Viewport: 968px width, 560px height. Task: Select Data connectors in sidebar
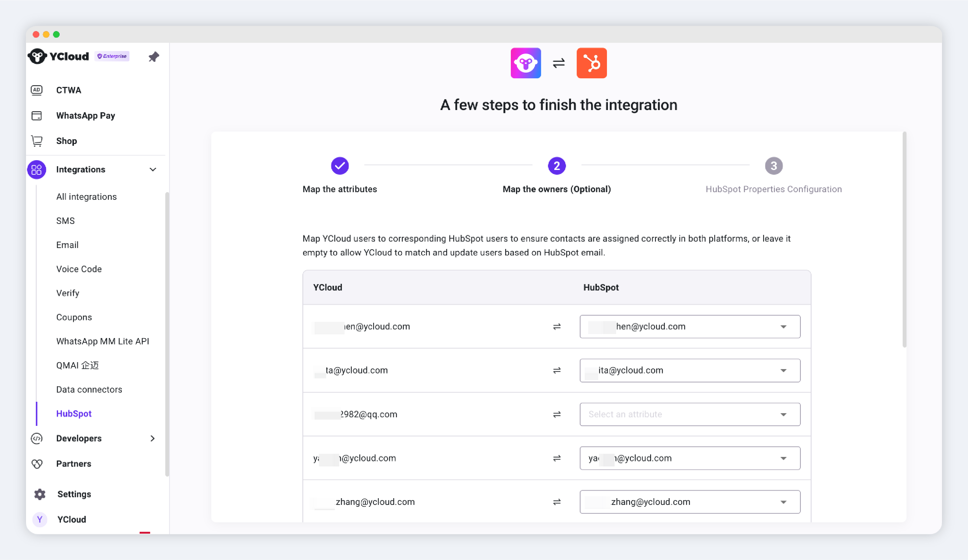click(x=89, y=390)
